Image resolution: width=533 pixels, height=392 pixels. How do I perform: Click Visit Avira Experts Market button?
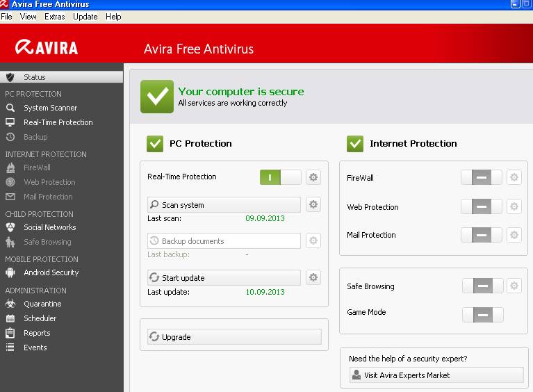(x=436, y=375)
